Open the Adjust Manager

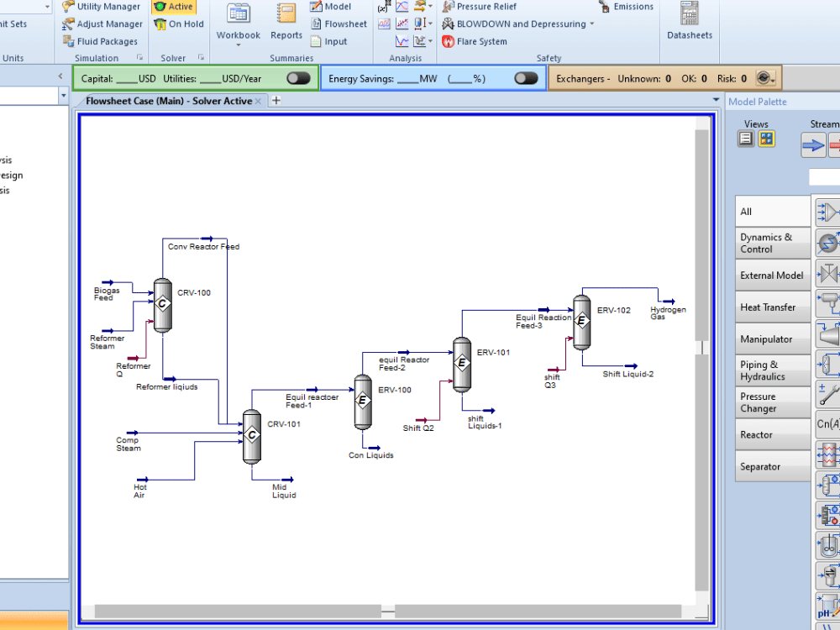click(x=102, y=24)
